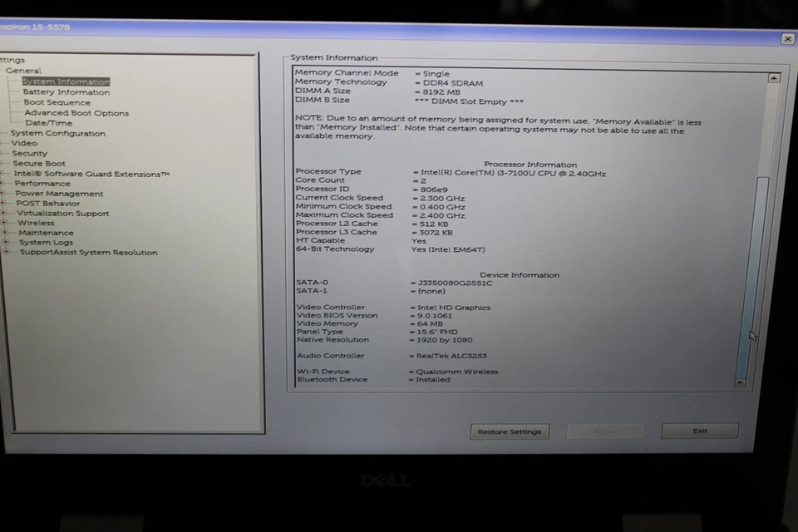Screen dimensions: 798x532
Task: Open the Video category
Action: tap(24, 143)
